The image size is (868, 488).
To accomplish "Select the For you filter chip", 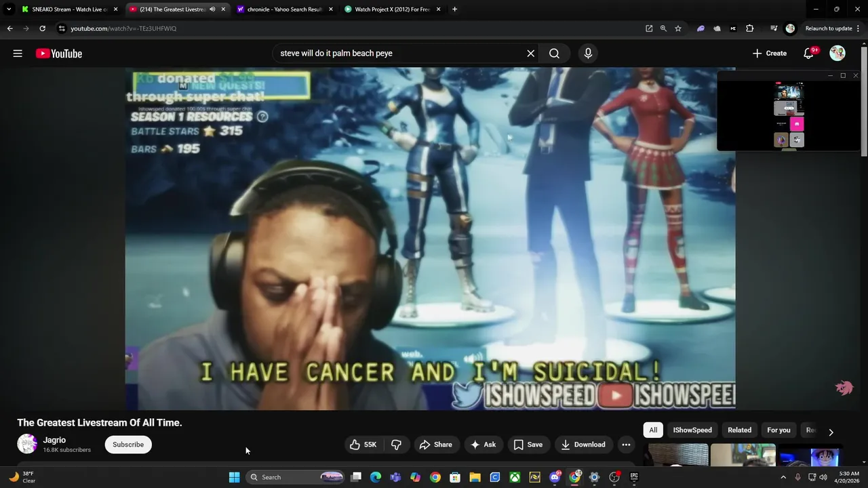I will [778, 430].
